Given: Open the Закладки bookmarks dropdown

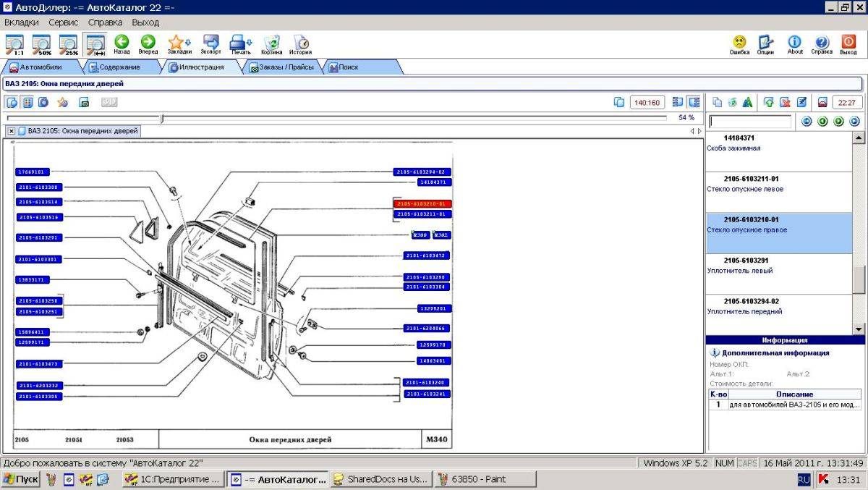Looking at the screenshot, I should [x=179, y=45].
